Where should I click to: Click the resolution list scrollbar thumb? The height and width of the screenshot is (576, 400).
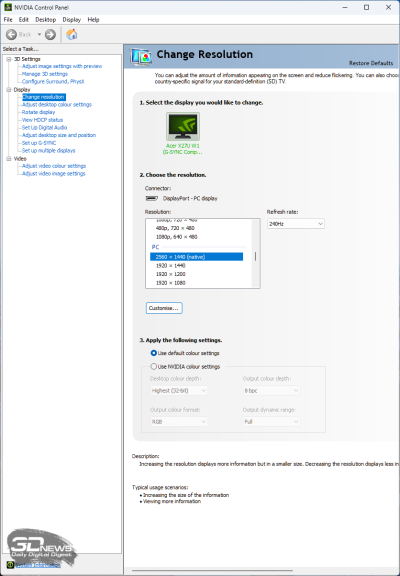255,256
